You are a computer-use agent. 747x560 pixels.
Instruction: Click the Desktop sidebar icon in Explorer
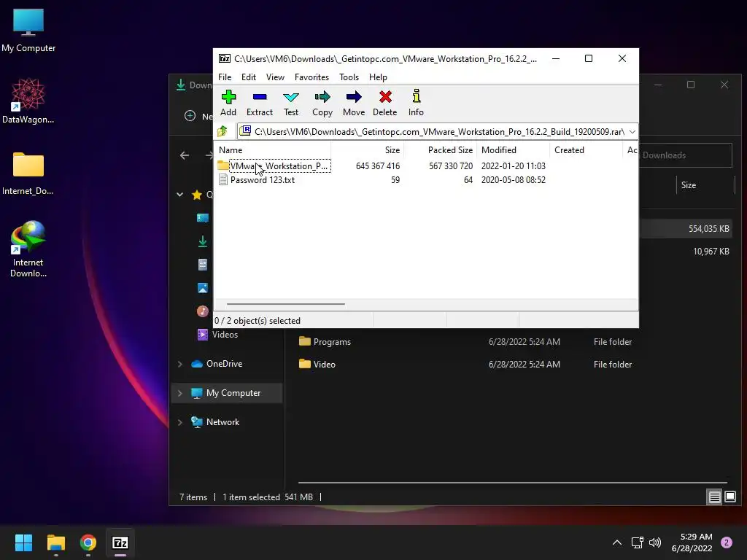203,217
